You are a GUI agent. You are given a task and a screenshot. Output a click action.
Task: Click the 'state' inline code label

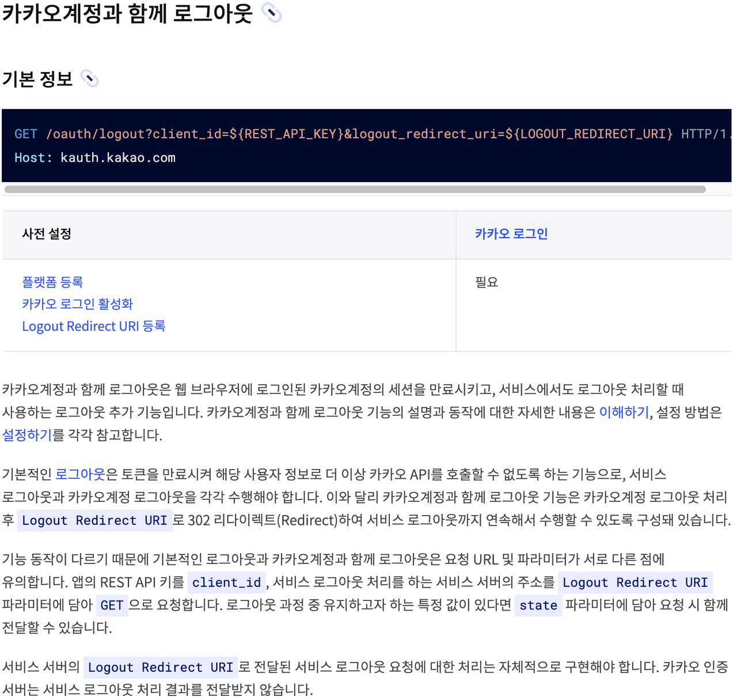coord(538,606)
